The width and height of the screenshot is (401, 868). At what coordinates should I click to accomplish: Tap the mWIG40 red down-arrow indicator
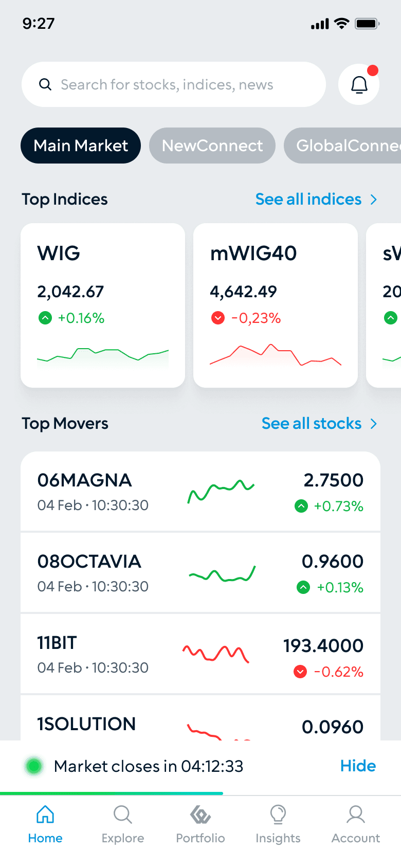click(218, 318)
